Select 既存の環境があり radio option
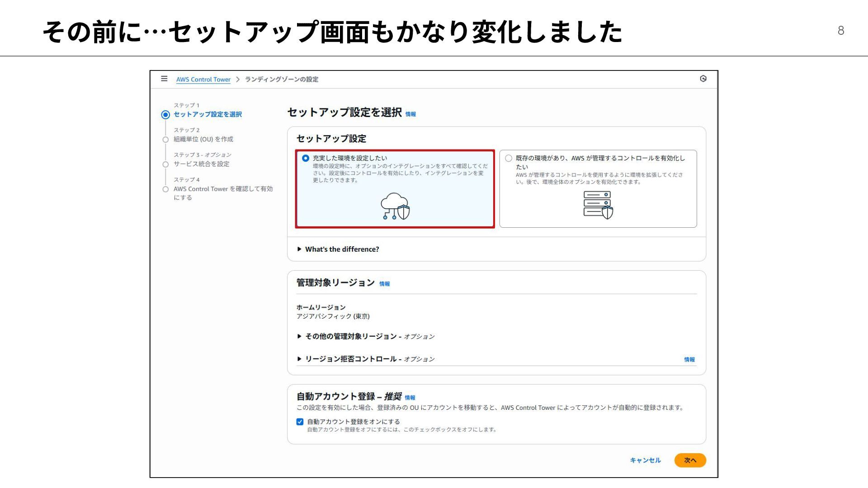 click(509, 158)
